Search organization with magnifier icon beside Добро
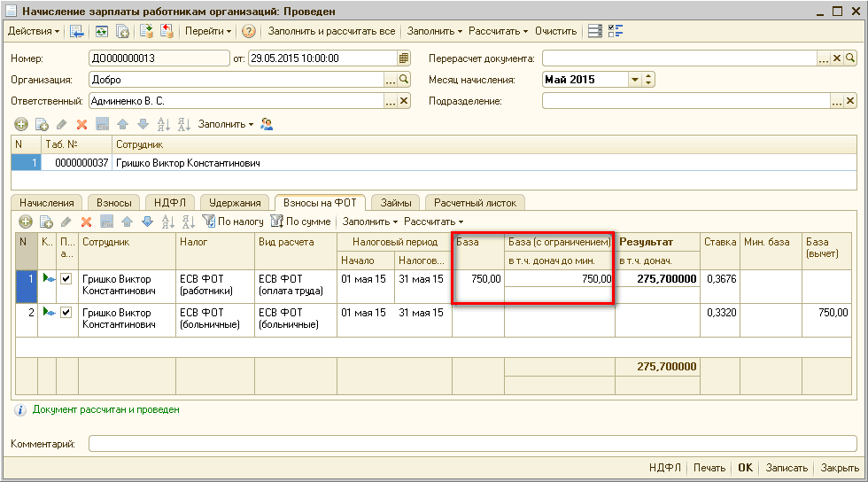868x482 pixels. [404, 80]
